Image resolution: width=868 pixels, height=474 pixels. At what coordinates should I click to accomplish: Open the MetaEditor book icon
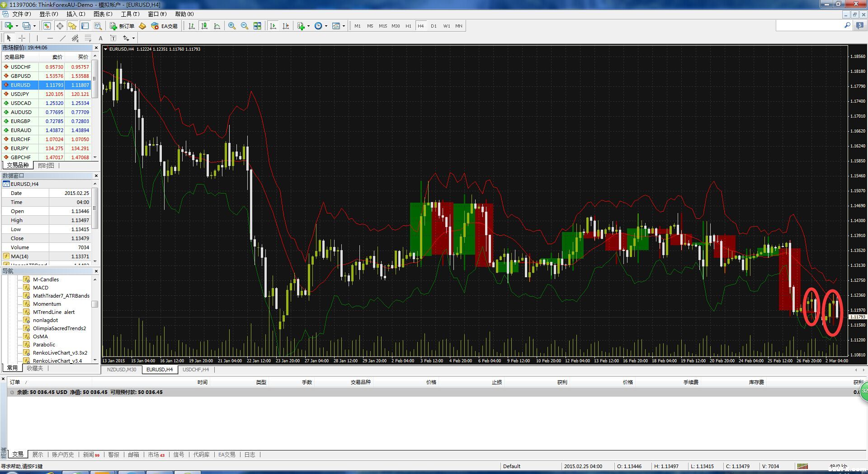(x=142, y=26)
